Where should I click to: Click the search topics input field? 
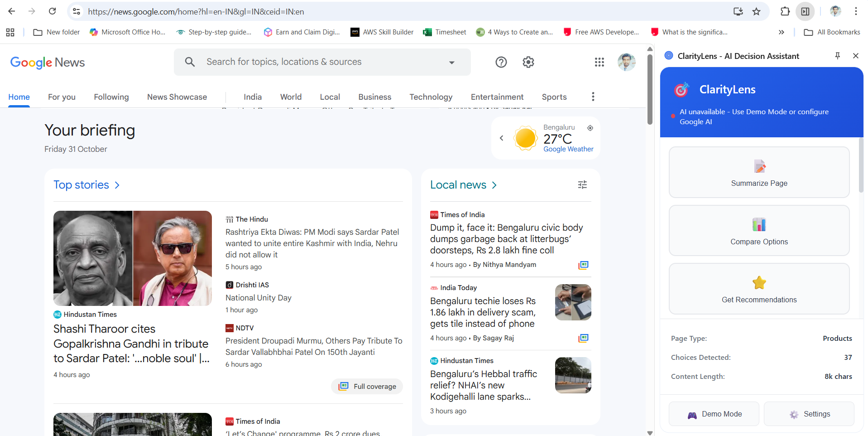click(322, 62)
